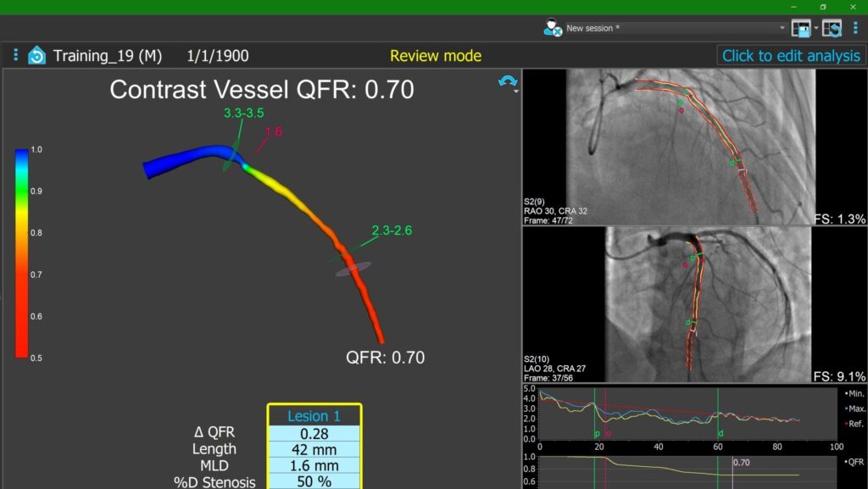Click the user session icon

click(553, 28)
